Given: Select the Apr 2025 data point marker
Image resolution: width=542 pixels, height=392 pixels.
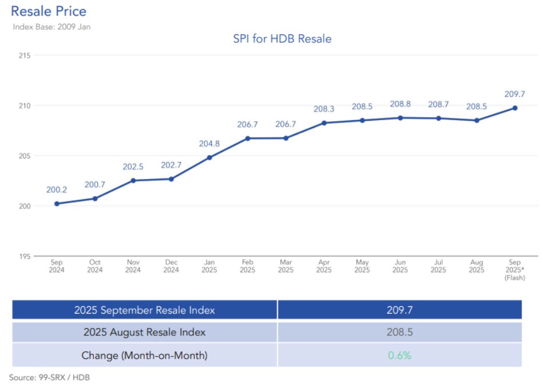Looking at the screenshot, I should [x=324, y=122].
